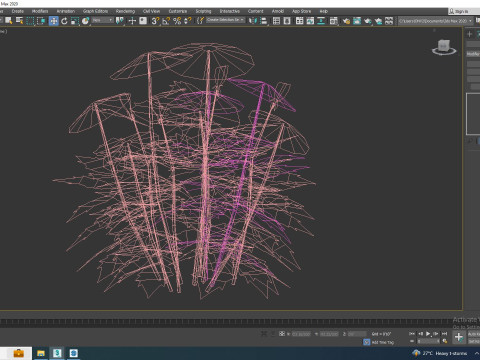The height and width of the screenshot is (360, 480).
Task: Open 3ds Max from Windows taskbar
Action: tap(57, 353)
